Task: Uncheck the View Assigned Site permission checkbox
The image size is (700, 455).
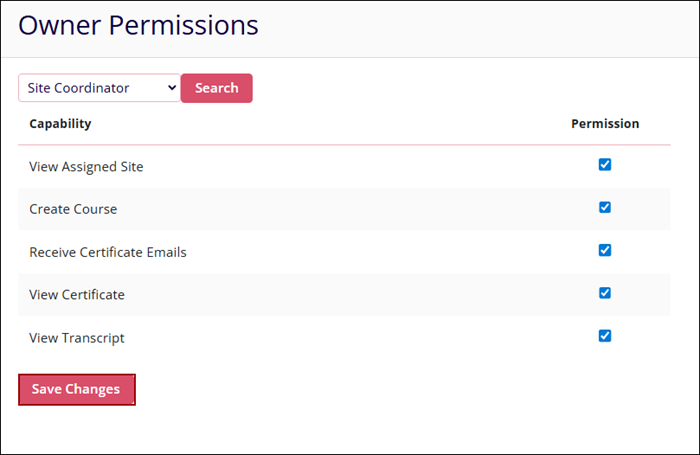Action: point(605,165)
